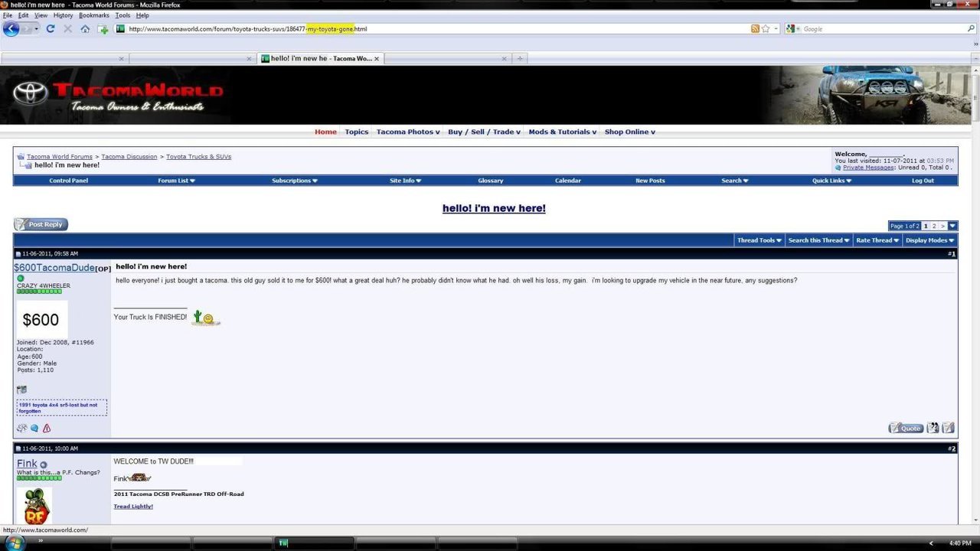Close the second blank browser tab

(249, 58)
